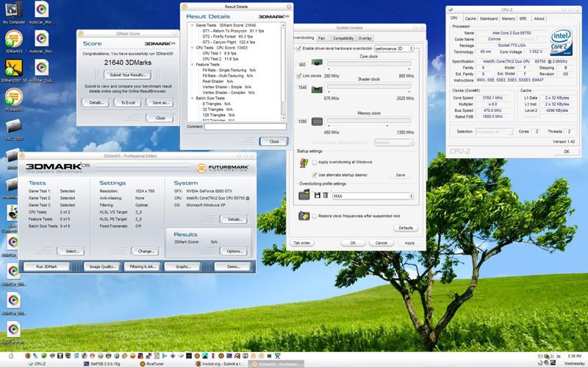The height and width of the screenshot is (368, 588).
Task: Open Filtering & AA settings
Action: point(142,266)
